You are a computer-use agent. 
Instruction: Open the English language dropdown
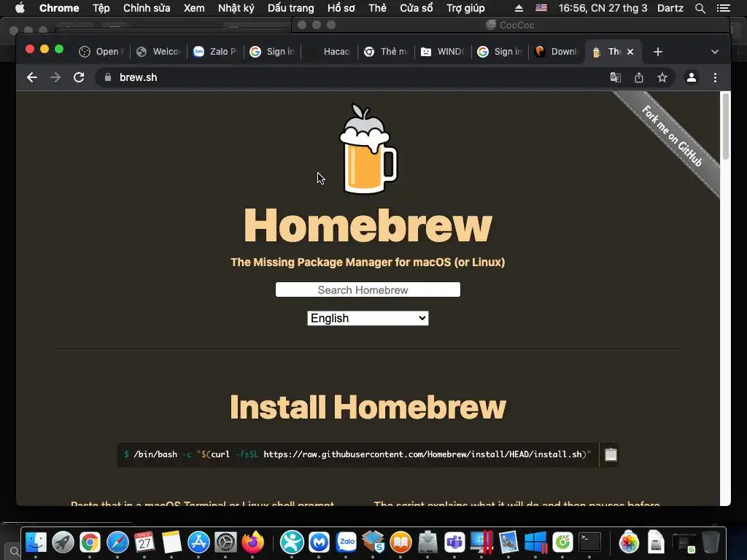368,318
